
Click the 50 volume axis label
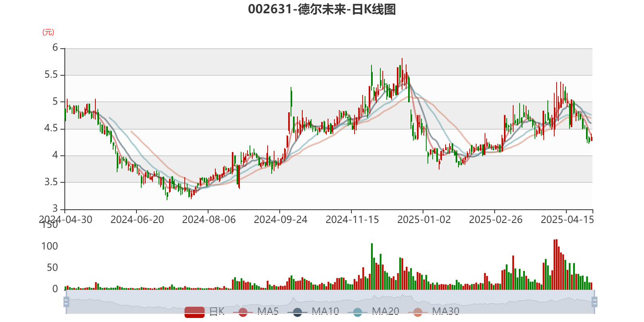[x=52, y=268]
